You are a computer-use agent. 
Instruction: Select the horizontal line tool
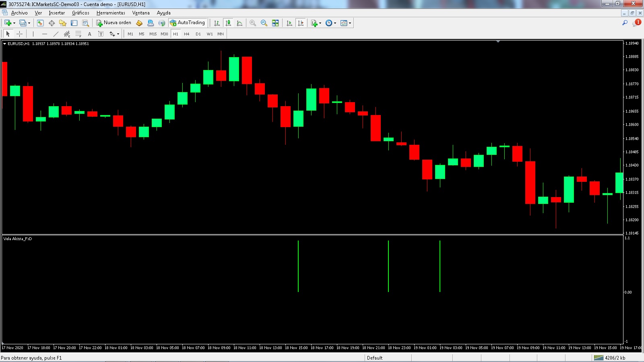pos(45,34)
